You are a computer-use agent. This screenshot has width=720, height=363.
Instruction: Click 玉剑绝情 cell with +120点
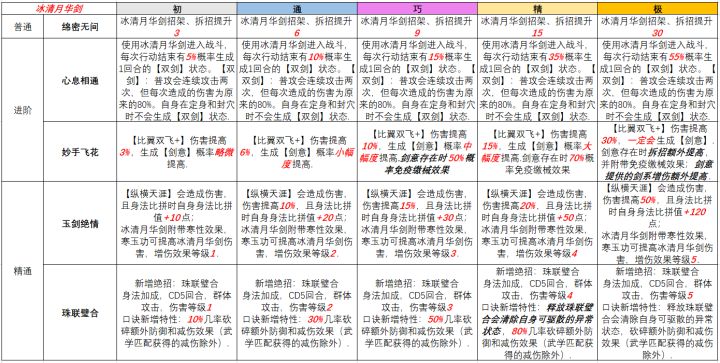click(x=658, y=223)
